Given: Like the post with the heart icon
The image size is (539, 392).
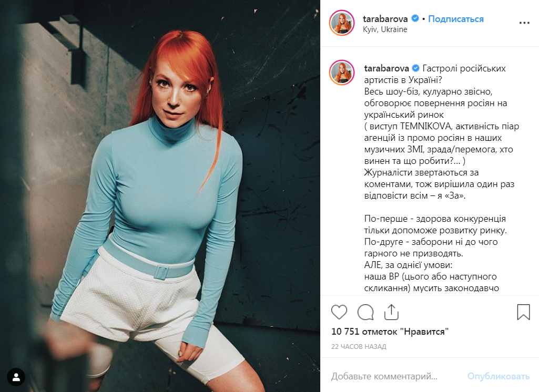Looking at the screenshot, I should click(339, 312).
